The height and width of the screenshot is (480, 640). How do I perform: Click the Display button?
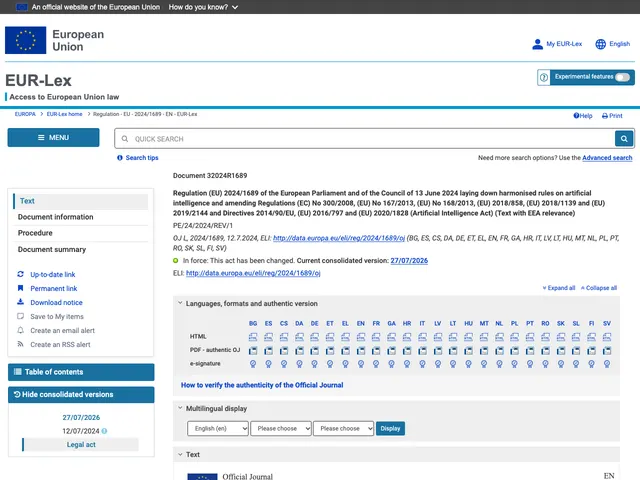(x=390, y=429)
